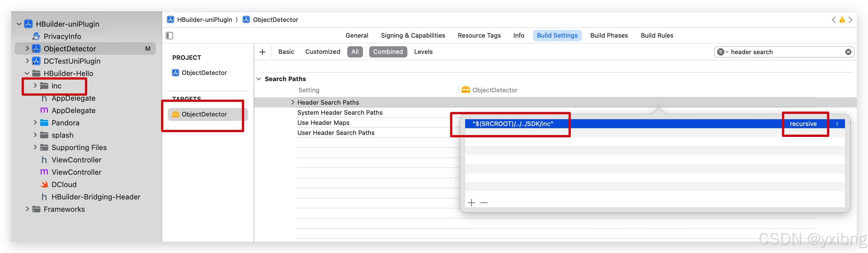This screenshot has height=253, width=868.
Task: Collapse the Search Paths section
Action: tap(259, 79)
